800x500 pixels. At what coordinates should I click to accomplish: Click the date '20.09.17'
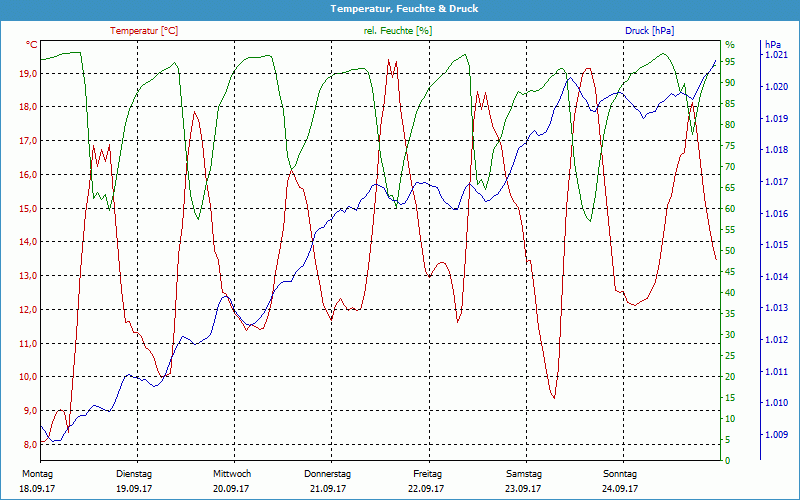(x=231, y=489)
